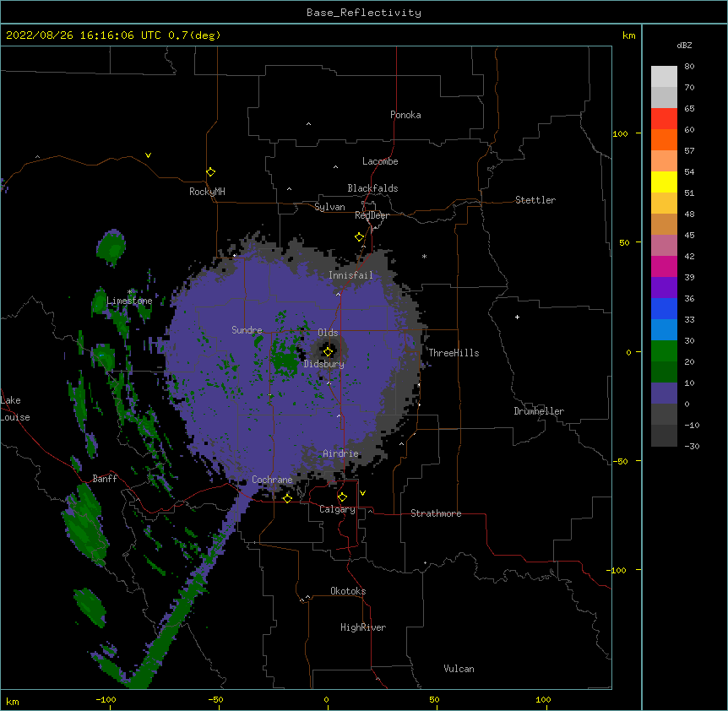Click the Stettler city label
The height and width of the screenshot is (711, 728).
click(535, 200)
